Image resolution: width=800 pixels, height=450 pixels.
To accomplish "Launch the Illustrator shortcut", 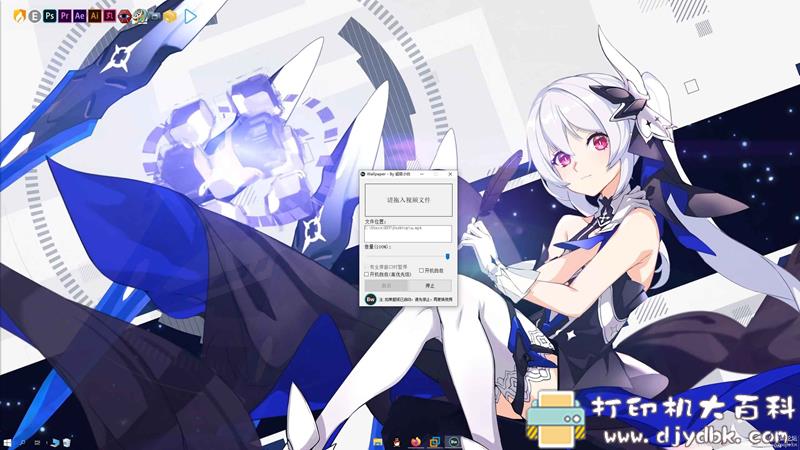I will 95,16.
